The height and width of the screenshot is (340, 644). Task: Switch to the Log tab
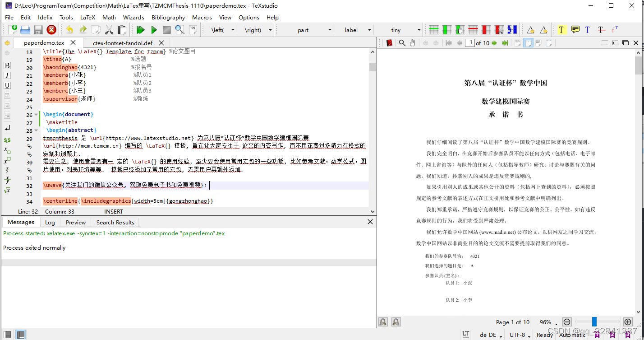[50, 222]
